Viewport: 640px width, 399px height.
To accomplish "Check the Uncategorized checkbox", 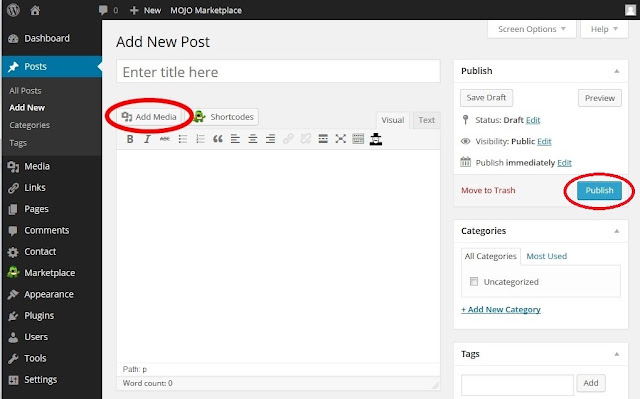I will (x=474, y=282).
